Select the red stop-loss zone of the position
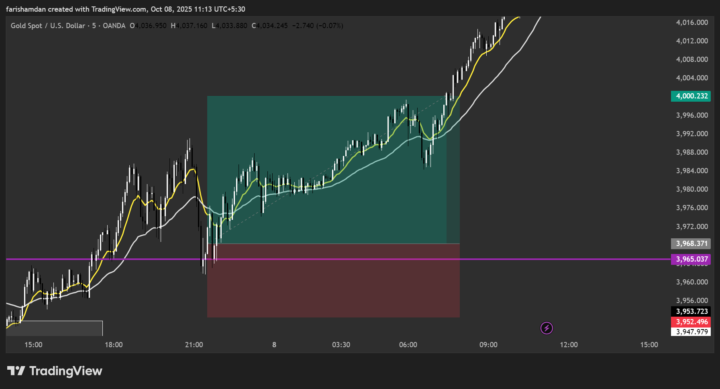720x389 pixels. point(333,280)
